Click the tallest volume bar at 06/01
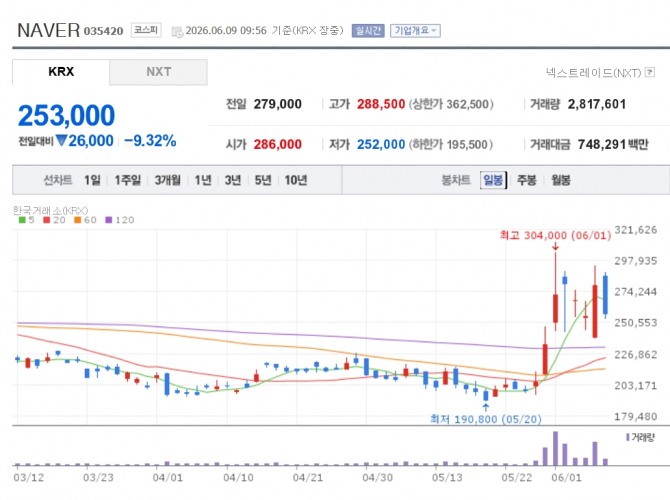 click(x=555, y=448)
